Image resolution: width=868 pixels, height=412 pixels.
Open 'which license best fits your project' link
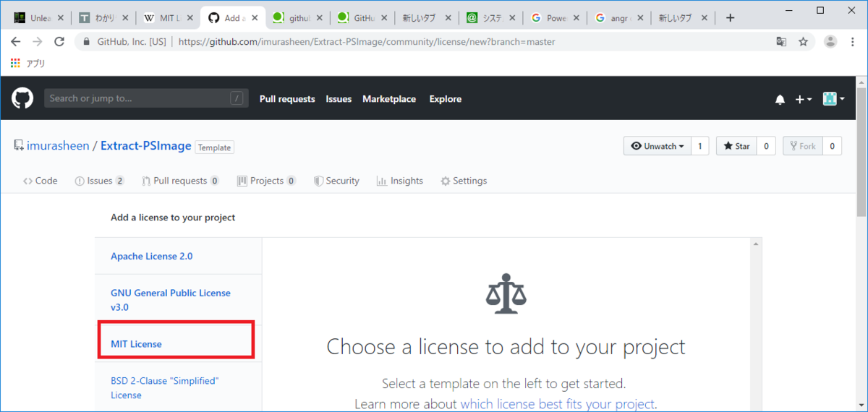(x=557, y=404)
